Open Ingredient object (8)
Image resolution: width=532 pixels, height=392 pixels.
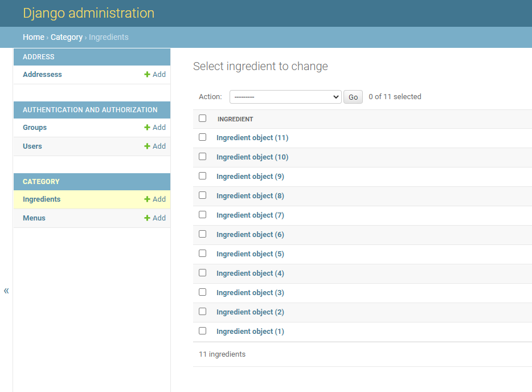coord(251,196)
